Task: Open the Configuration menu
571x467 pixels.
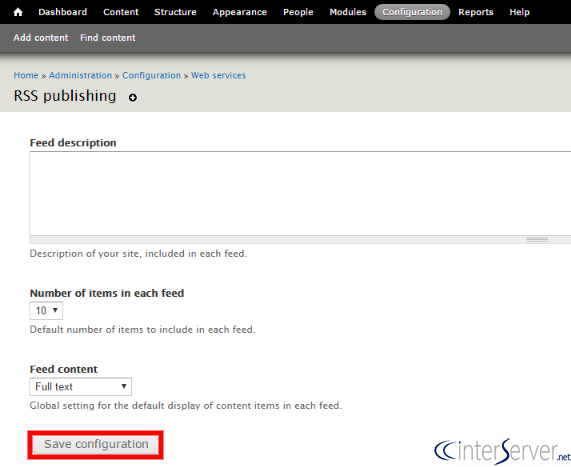Action: tap(412, 12)
